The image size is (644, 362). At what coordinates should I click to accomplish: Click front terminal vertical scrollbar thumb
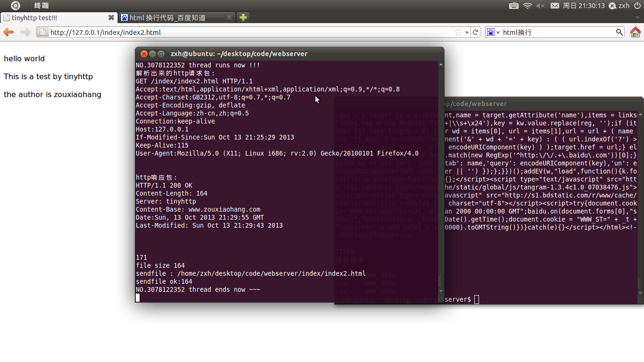tap(441, 282)
